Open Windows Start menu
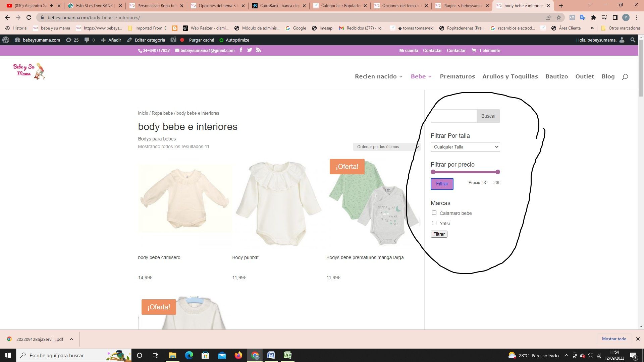Image resolution: width=644 pixels, height=362 pixels. click(8, 355)
